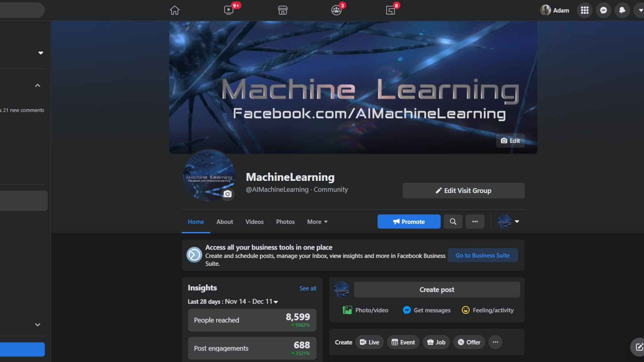The width and height of the screenshot is (644, 362).
Task: Click the blue button in the left sidebar
Action: click(22, 349)
